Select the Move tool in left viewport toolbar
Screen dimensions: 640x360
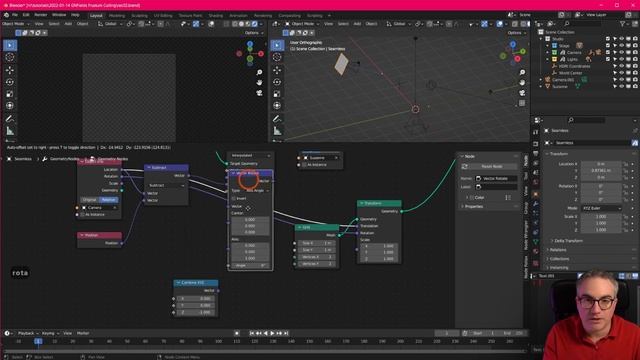coord(10,70)
